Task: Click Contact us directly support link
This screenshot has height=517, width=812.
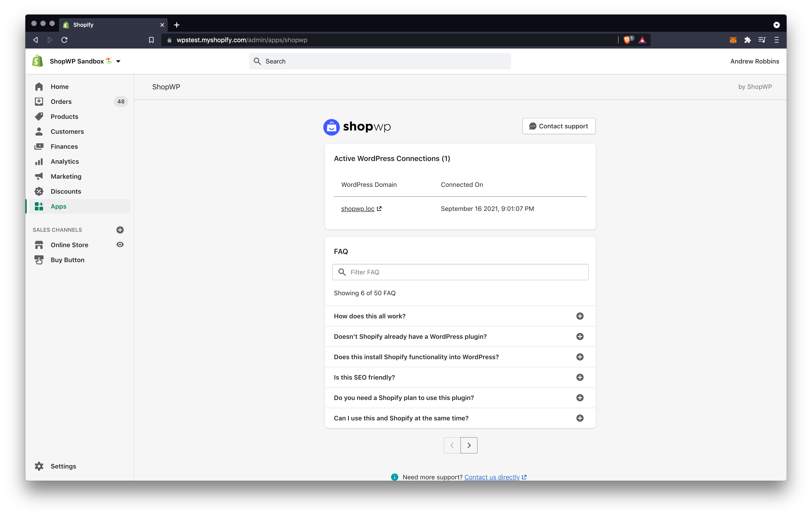Action: pyautogui.click(x=492, y=477)
